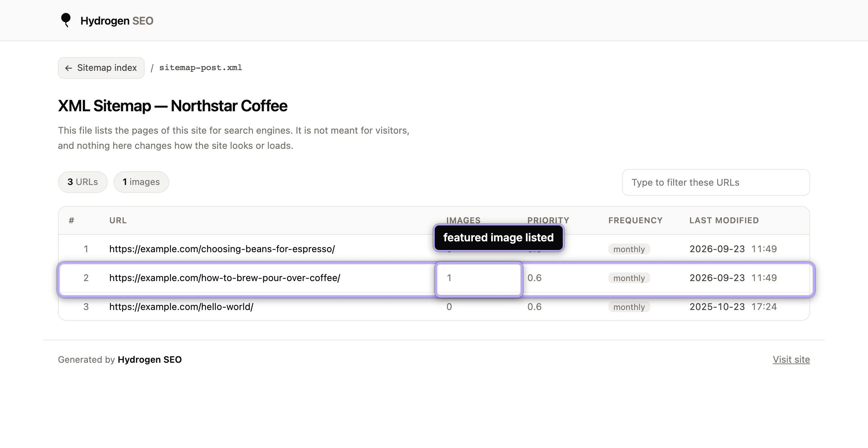Click last modified date in espresso row
Screen dimensions: 868x448
pyautogui.click(x=733, y=249)
